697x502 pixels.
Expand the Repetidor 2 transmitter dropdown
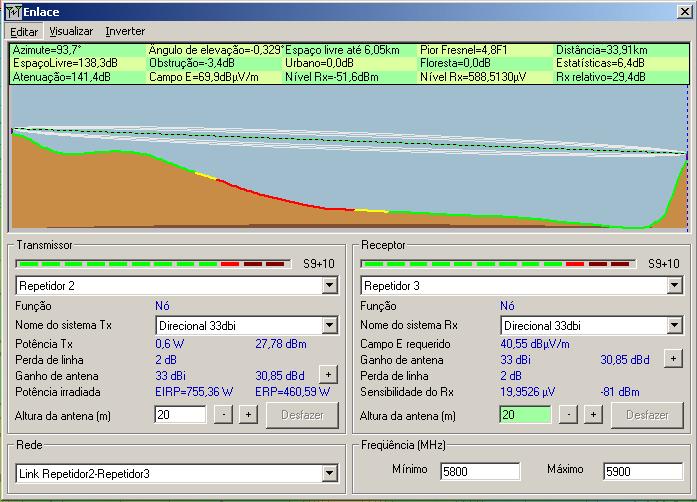(x=330, y=286)
